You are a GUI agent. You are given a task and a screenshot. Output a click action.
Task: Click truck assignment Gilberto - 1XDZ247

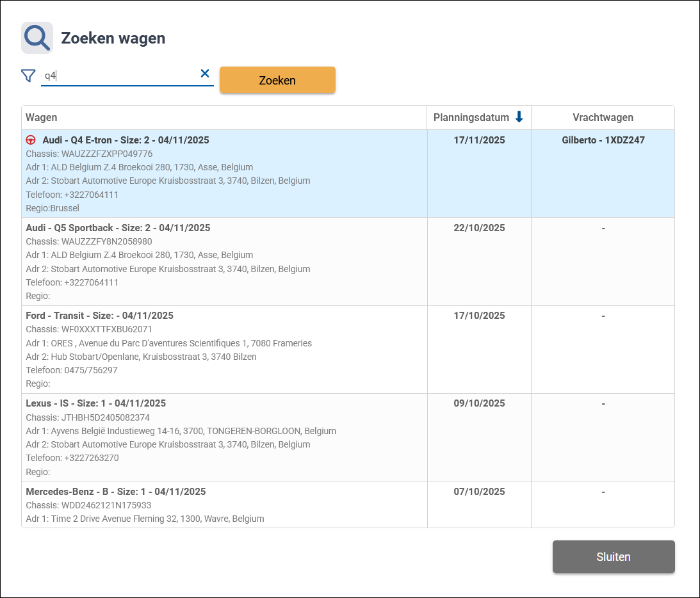pos(603,140)
